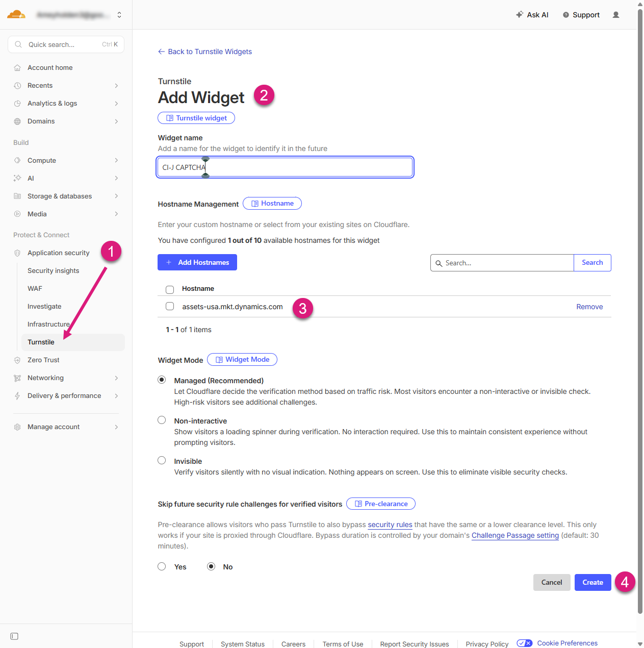Open Security insights in sidebar
The height and width of the screenshot is (648, 644).
pyautogui.click(x=54, y=271)
